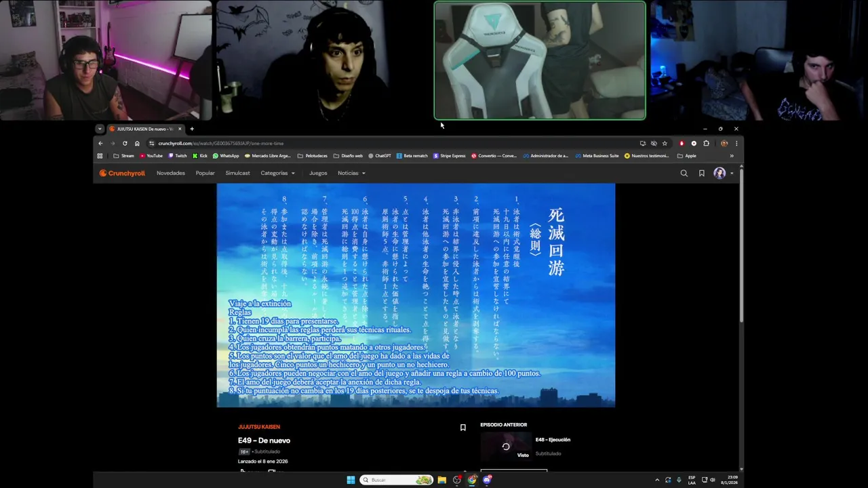Open the Stripe Express bookmark
This screenshot has height=488, width=868.
click(x=450, y=156)
